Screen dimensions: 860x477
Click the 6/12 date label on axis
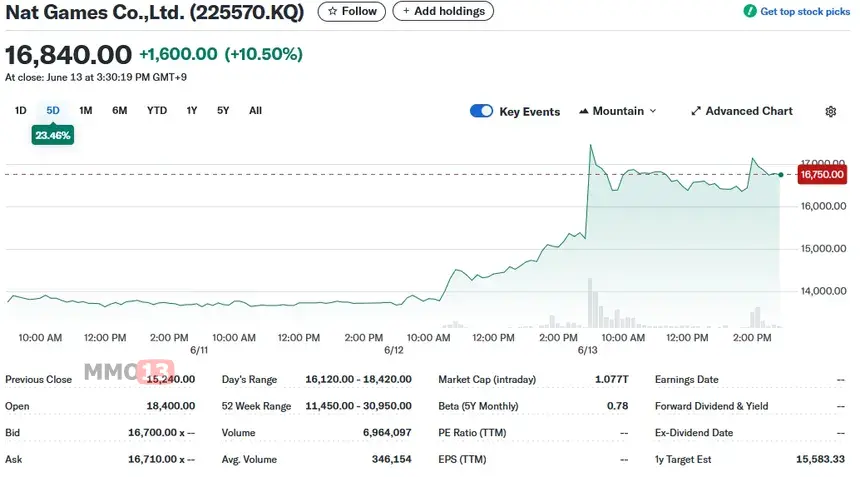pyautogui.click(x=394, y=350)
